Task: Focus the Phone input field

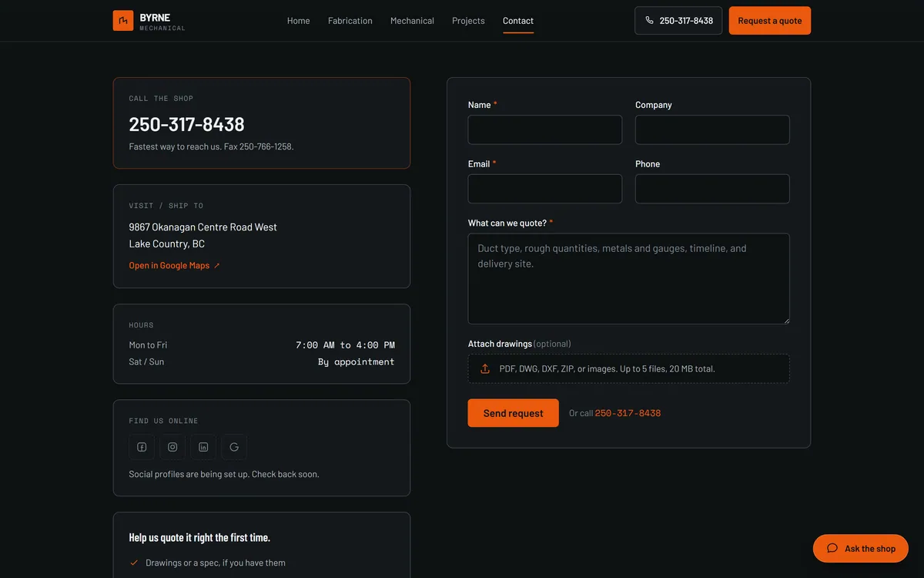Action: click(x=712, y=189)
